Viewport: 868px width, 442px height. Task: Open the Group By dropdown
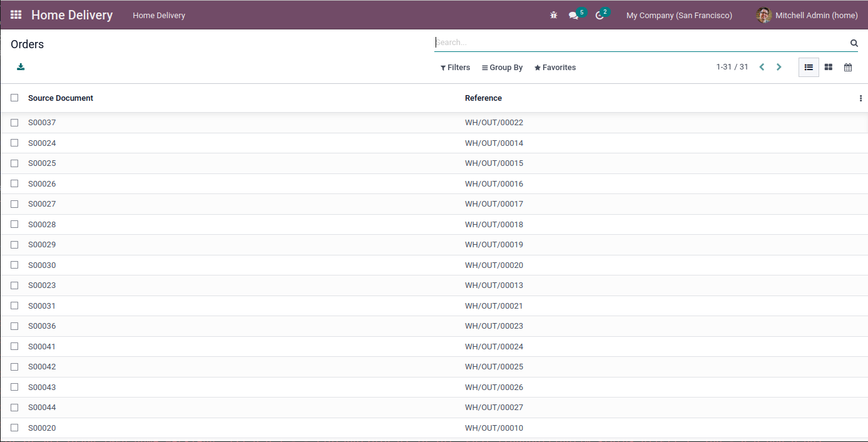coord(502,68)
